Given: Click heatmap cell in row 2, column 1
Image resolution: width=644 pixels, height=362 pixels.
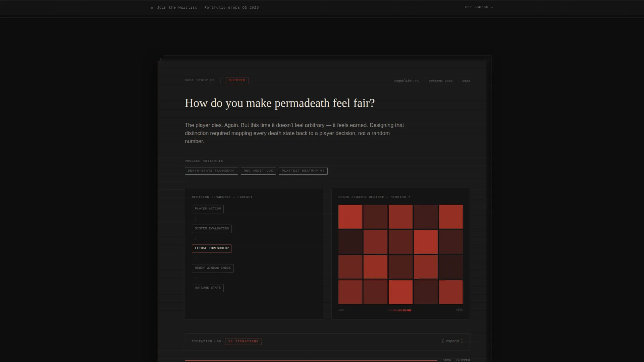Looking at the screenshot, I should coord(350,242).
